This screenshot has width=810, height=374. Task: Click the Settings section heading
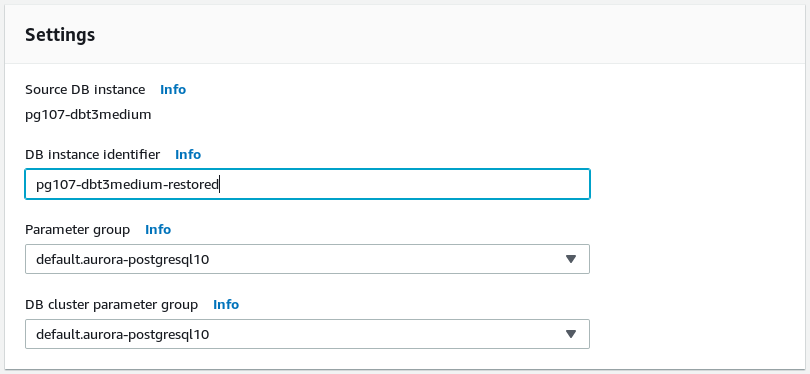(60, 35)
